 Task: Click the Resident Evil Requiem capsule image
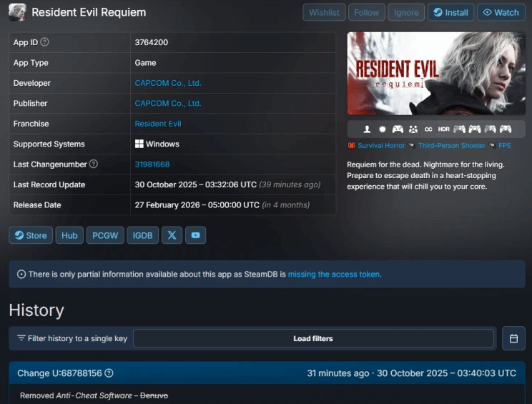pyautogui.click(x=435, y=73)
